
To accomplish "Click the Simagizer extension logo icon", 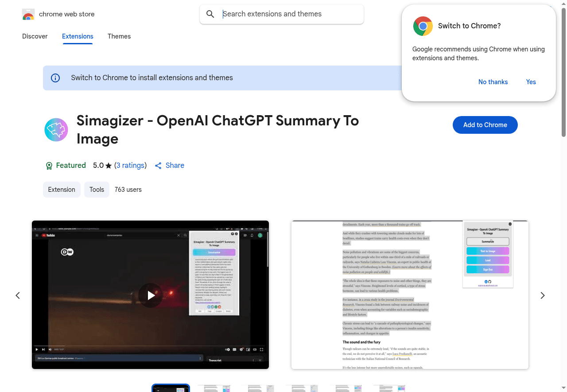I will click(56, 130).
